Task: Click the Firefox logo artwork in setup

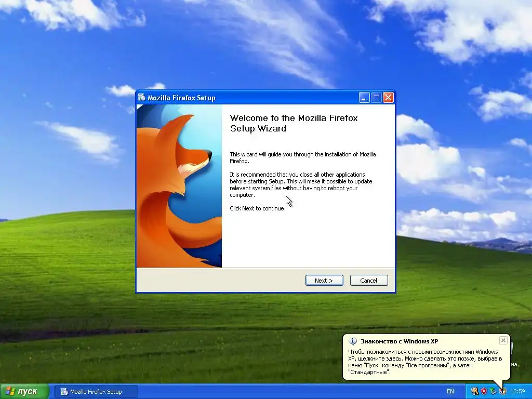Action: tap(179, 186)
